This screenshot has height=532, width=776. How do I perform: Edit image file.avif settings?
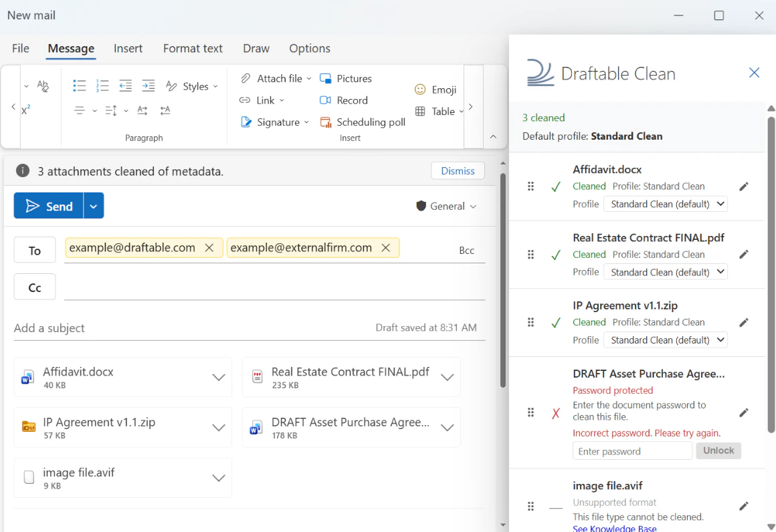pos(743,506)
